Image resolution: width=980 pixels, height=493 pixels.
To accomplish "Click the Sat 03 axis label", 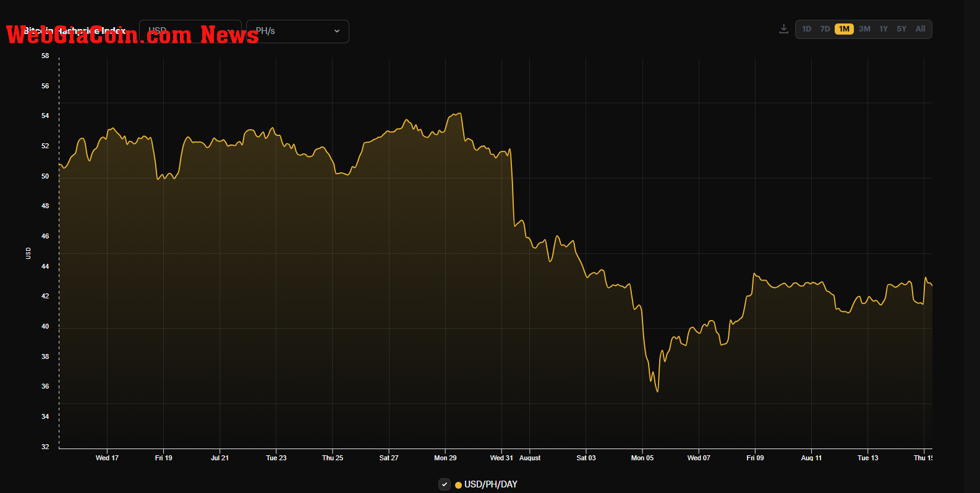I will pos(586,458).
